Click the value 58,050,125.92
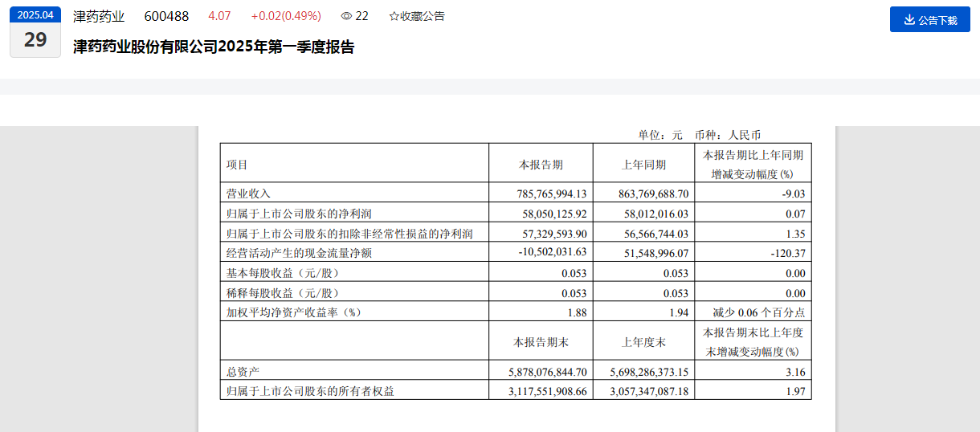This screenshot has width=980, height=432. tap(554, 214)
